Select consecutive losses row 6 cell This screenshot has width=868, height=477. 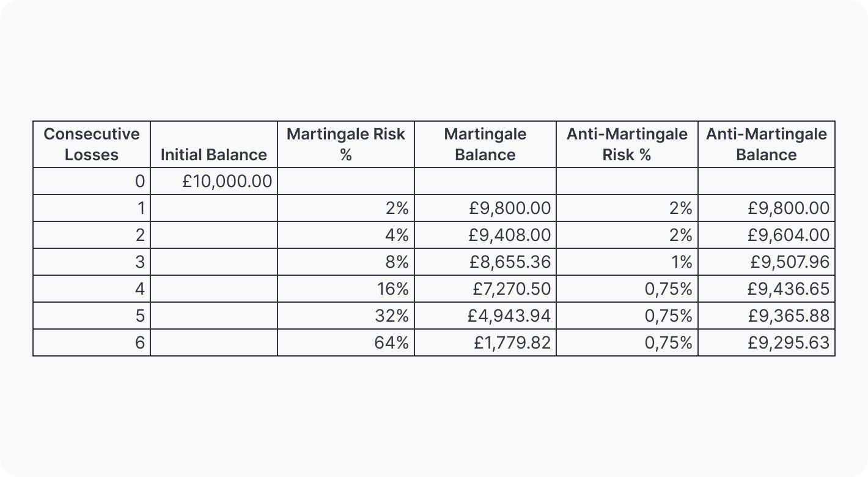pyautogui.click(x=140, y=343)
